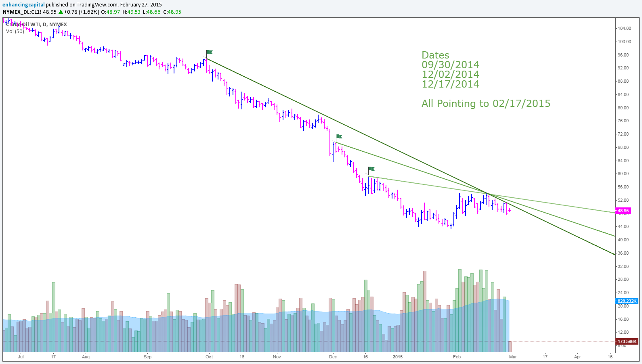Click the 100.00 price axis label
The width and height of the screenshot is (642, 364).
click(624, 42)
